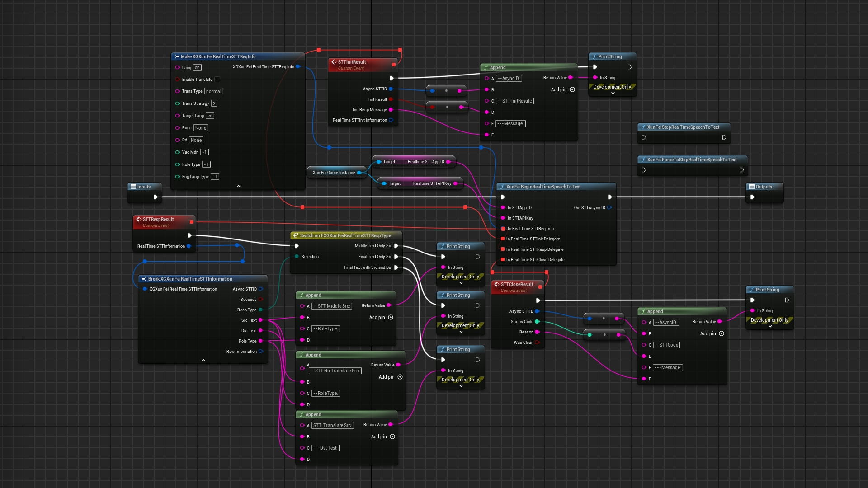Viewport: 868px width, 488px height.
Task: Click the STTRespResult red delegate pin
Action: pos(192,222)
